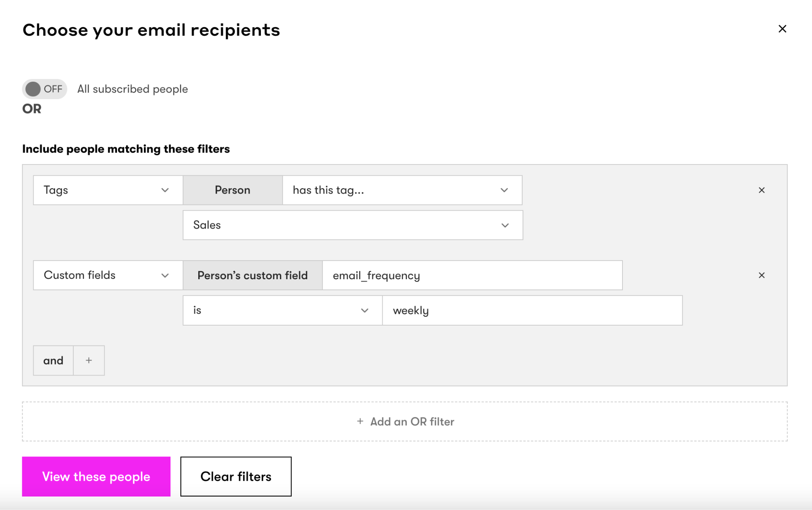Click the weekly value input field
This screenshot has width=812, height=510.
coord(532,310)
